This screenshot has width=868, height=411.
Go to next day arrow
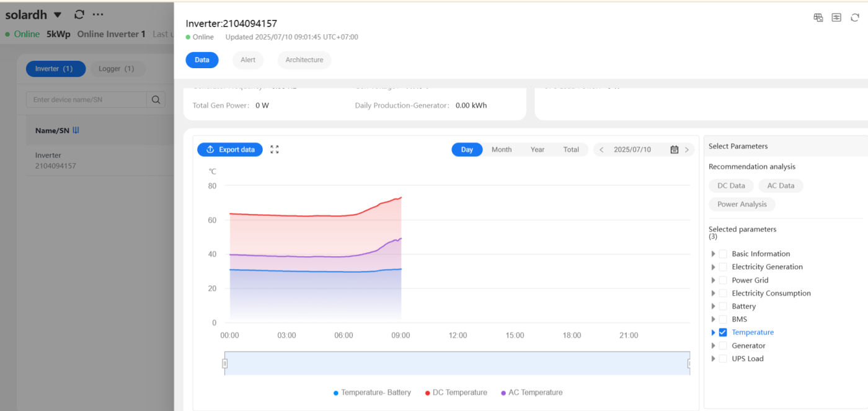[x=686, y=149]
